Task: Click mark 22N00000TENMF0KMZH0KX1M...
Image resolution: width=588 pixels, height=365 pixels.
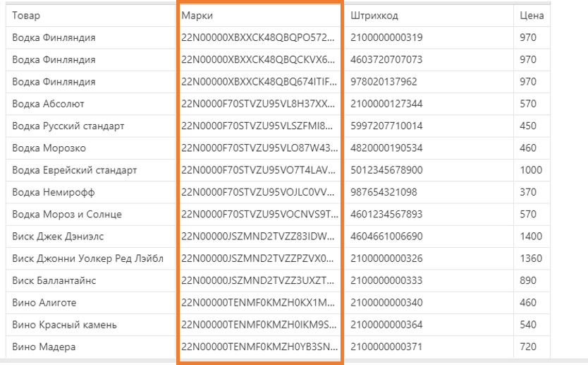Action: 258,303
